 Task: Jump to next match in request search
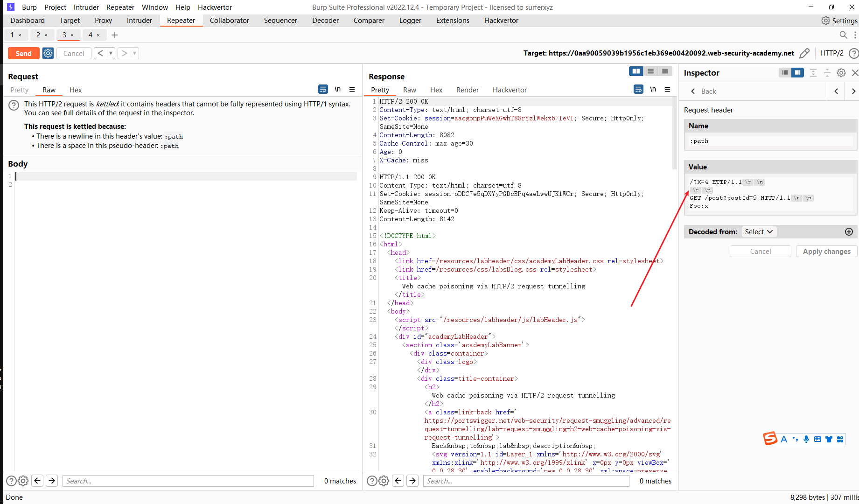52,481
